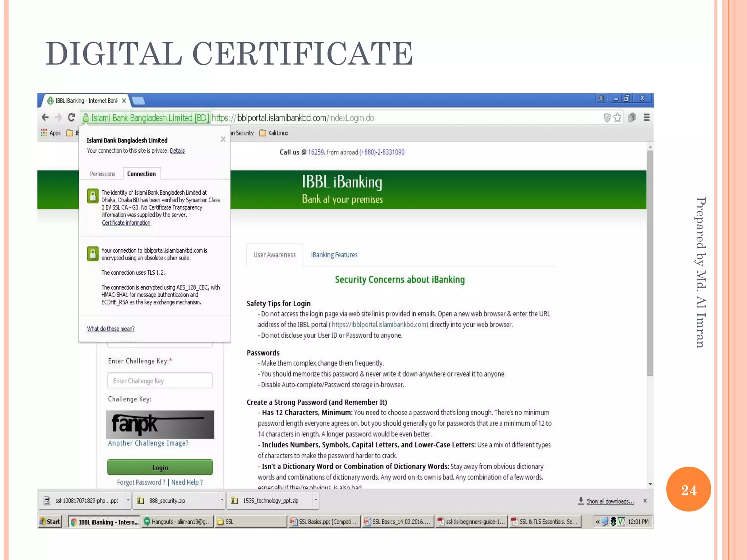Click scrollbar down arrow
The height and width of the screenshot is (560, 747).
pyautogui.click(x=650, y=484)
